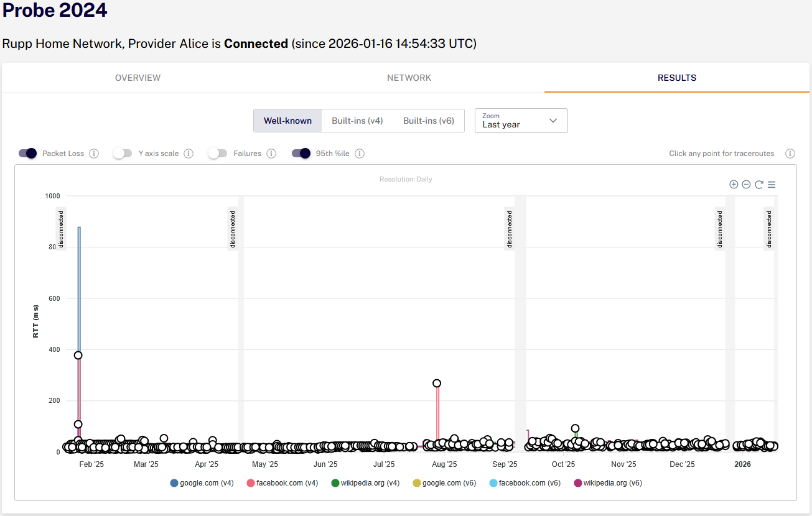Switch to the NETWORK tab
This screenshot has height=516, width=812.
409,78
